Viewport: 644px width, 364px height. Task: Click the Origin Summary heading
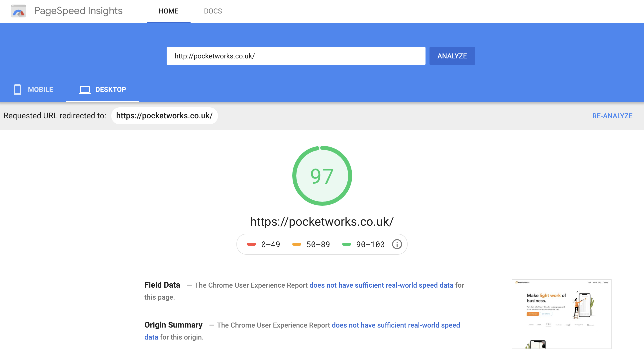click(173, 325)
